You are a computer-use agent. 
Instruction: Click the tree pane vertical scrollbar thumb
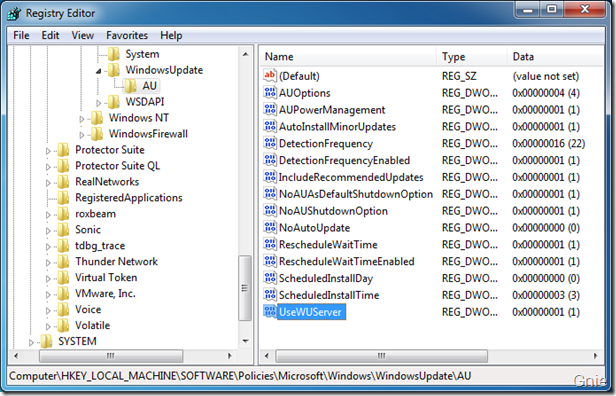click(x=245, y=288)
